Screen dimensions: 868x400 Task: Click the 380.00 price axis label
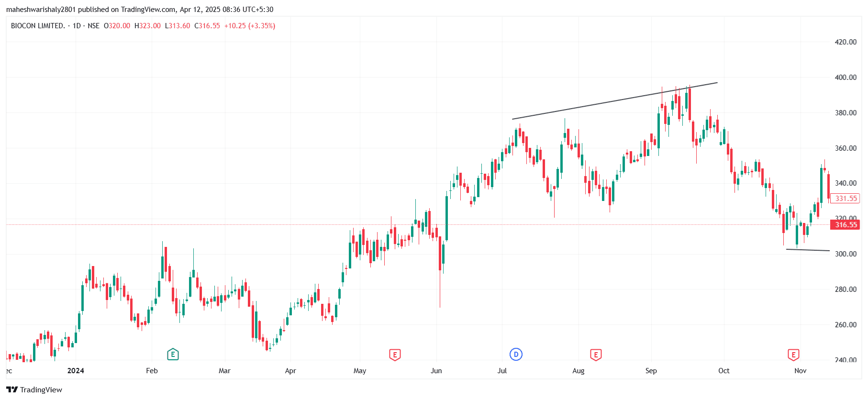click(846, 113)
